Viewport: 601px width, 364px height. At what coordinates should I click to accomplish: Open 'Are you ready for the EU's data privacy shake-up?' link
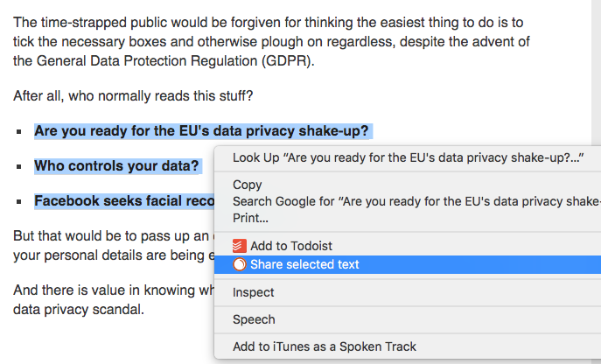201,131
